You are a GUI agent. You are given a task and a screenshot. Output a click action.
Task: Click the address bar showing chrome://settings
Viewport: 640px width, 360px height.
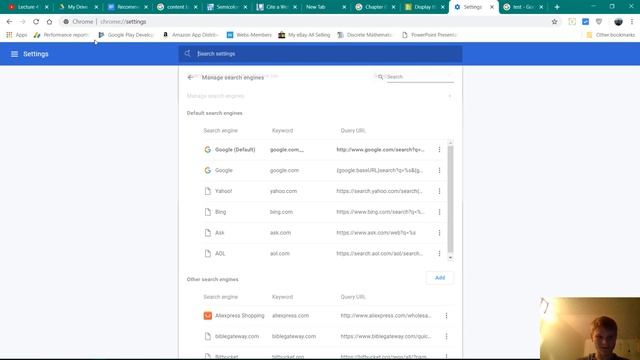tap(306, 22)
